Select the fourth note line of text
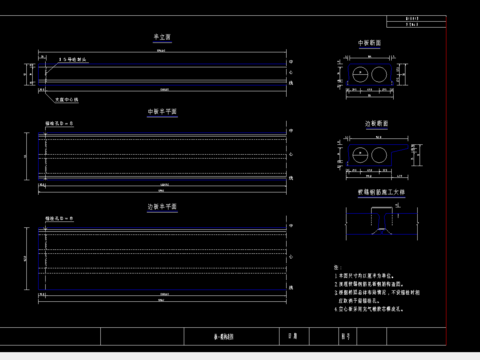Image resolution: width=480 pixels, height=360 pixels. (369, 309)
